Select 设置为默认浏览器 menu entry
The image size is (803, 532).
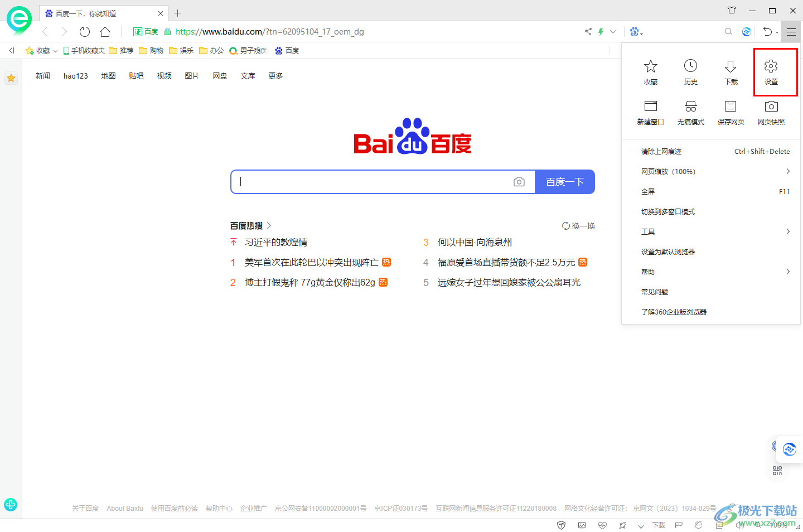(711, 252)
